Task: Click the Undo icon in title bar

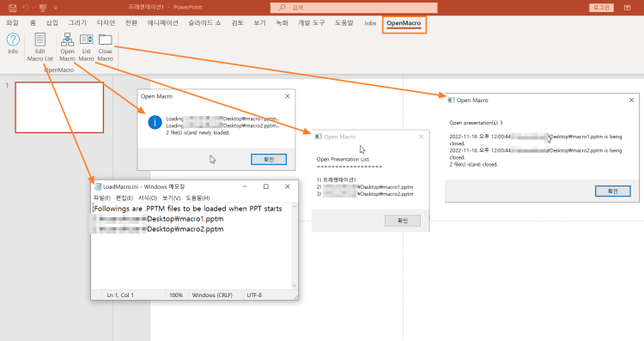Action: [x=26, y=8]
